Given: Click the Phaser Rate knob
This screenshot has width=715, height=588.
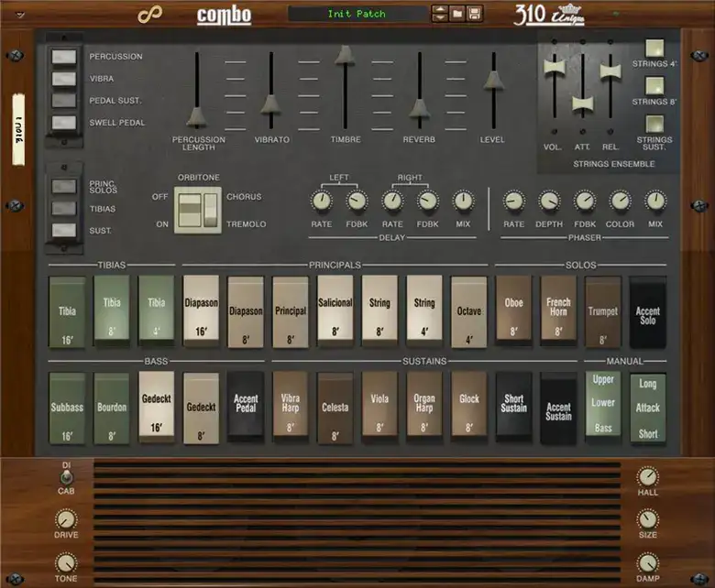Looking at the screenshot, I should coord(514,201).
